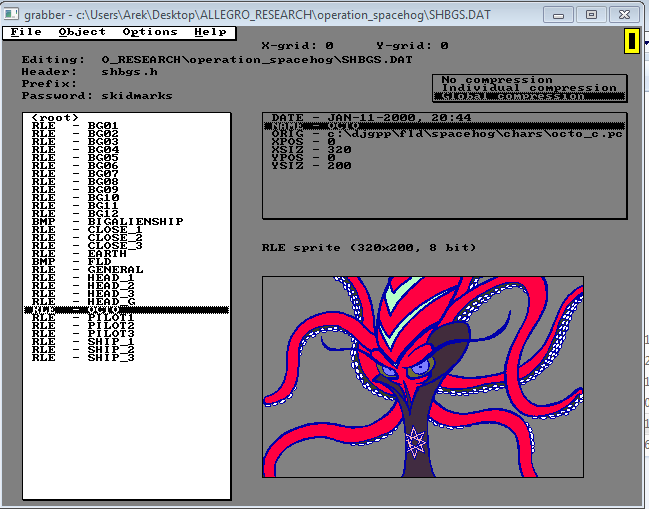Select the No compression option
The image size is (649, 509).
(497, 80)
